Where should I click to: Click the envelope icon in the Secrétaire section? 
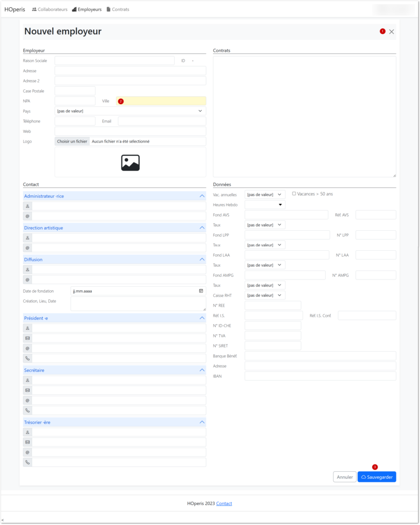(28, 390)
